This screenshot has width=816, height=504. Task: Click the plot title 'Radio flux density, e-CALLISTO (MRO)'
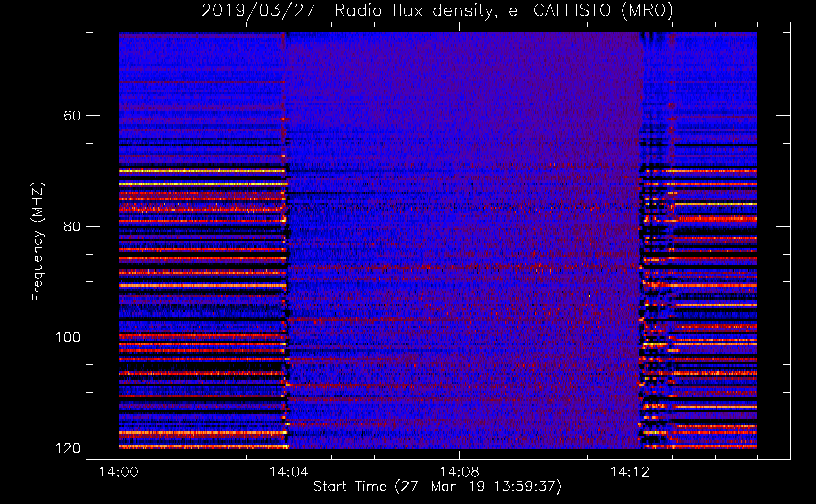point(504,11)
